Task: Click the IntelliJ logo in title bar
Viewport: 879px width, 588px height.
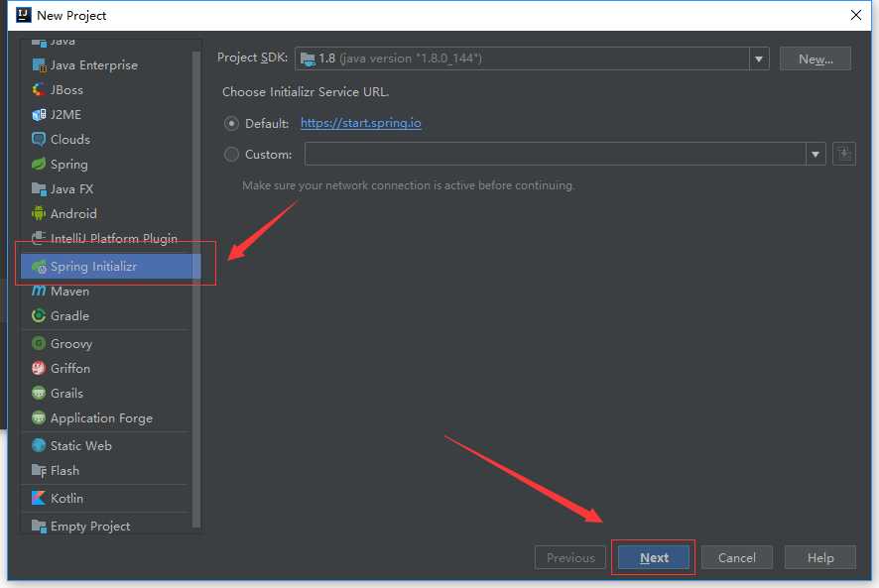Action: click(x=24, y=15)
